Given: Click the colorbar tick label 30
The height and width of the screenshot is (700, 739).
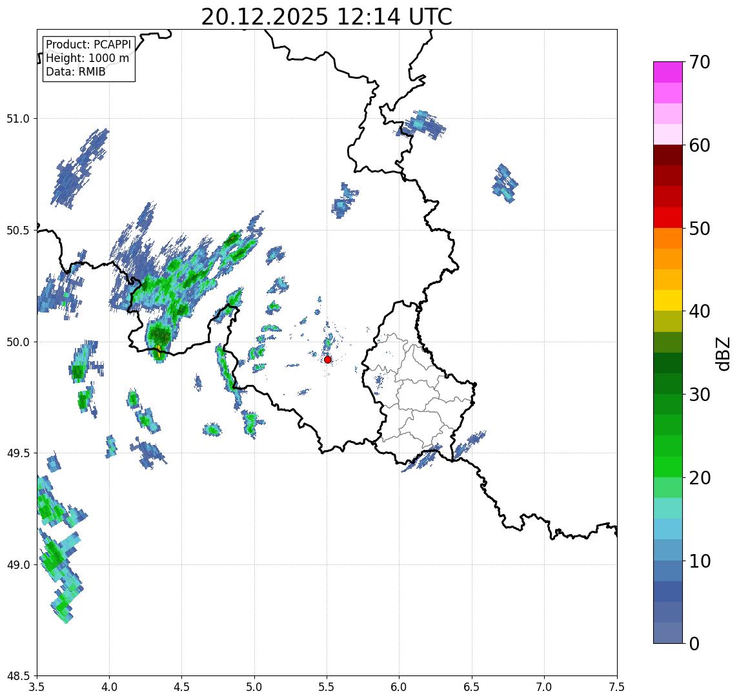Looking at the screenshot, I should tap(700, 395).
